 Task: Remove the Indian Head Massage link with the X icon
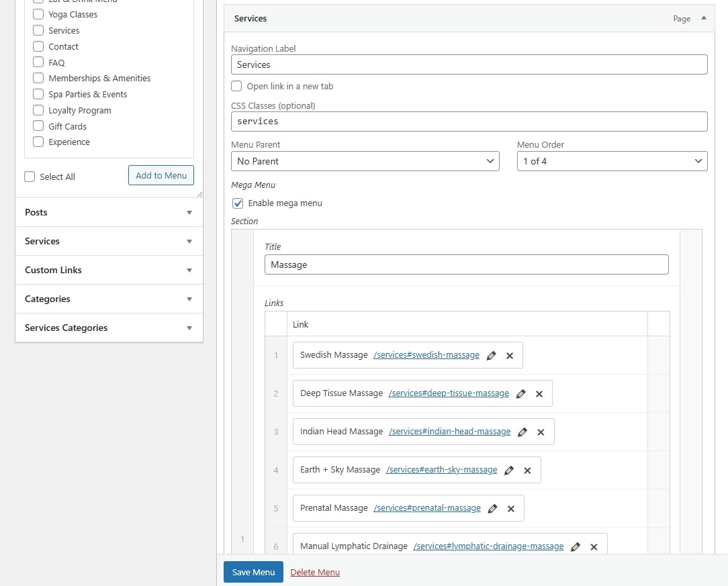541,432
